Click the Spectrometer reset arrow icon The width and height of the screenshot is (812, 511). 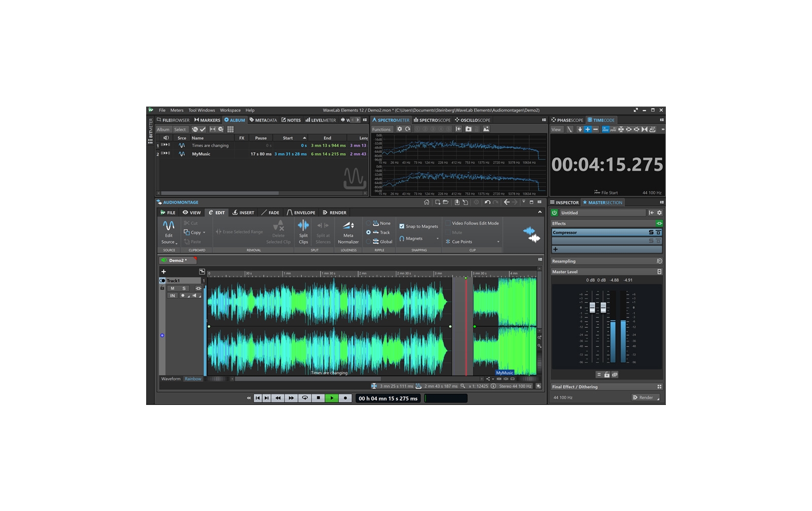(x=408, y=129)
